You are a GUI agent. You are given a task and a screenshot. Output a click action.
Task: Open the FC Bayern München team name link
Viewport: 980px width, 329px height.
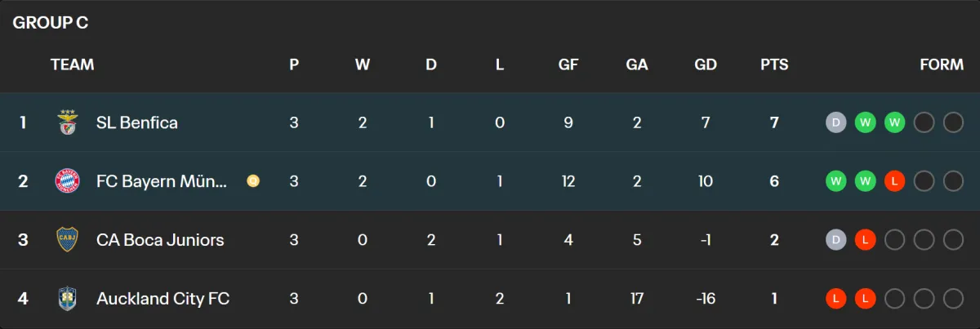[162, 181]
